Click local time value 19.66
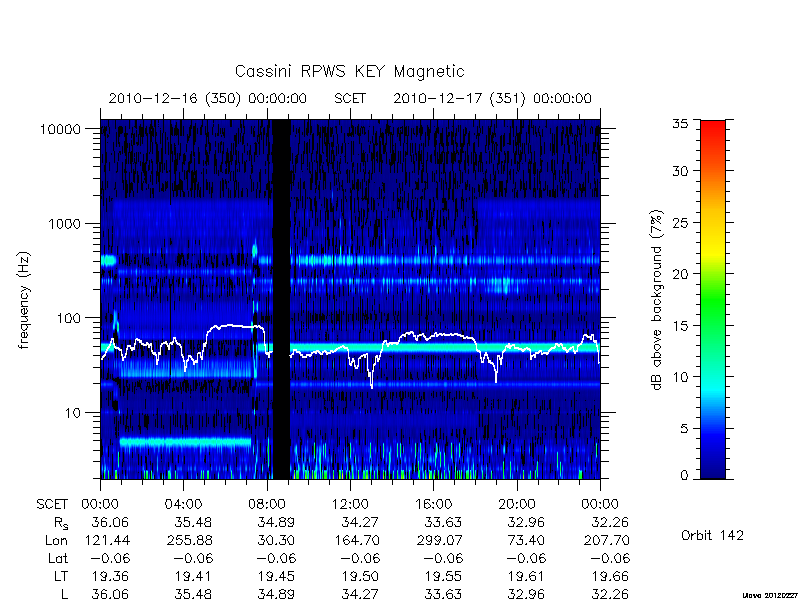 point(611,577)
